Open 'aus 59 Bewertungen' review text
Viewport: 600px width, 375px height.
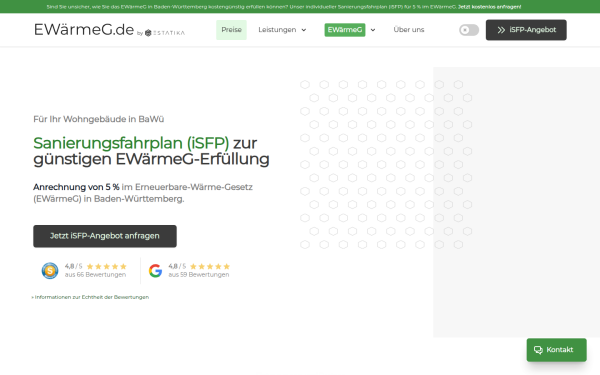199,275
